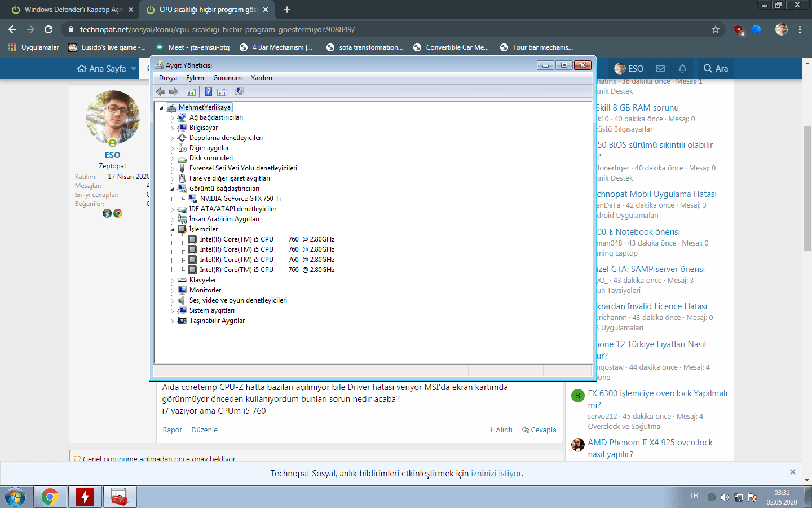This screenshot has width=812, height=508.
Task: Open the FX 6300 işlemciye overclock thread
Action: pyautogui.click(x=657, y=399)
